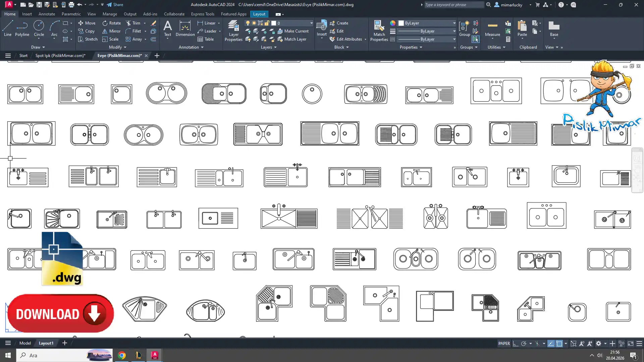This screenshot has height=362, width=644.
Task: Switch to the Annotate ribbon tab
Action: (x=47, y=14)
